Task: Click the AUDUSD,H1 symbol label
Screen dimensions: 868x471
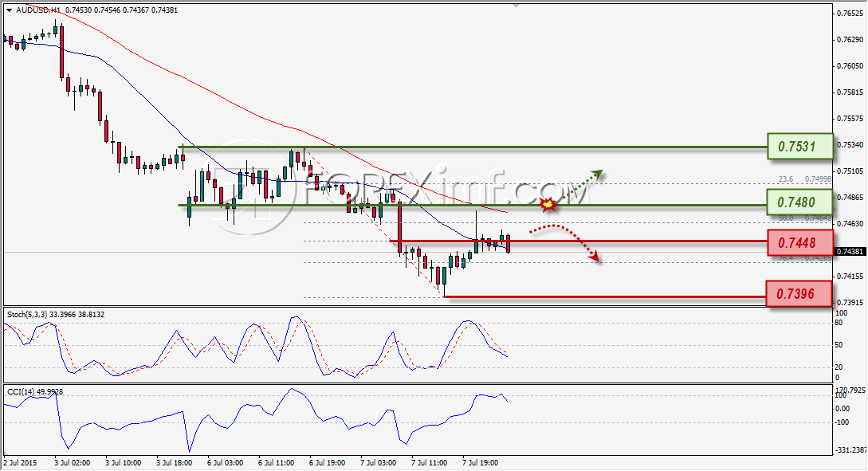Action: pos(38,10)
